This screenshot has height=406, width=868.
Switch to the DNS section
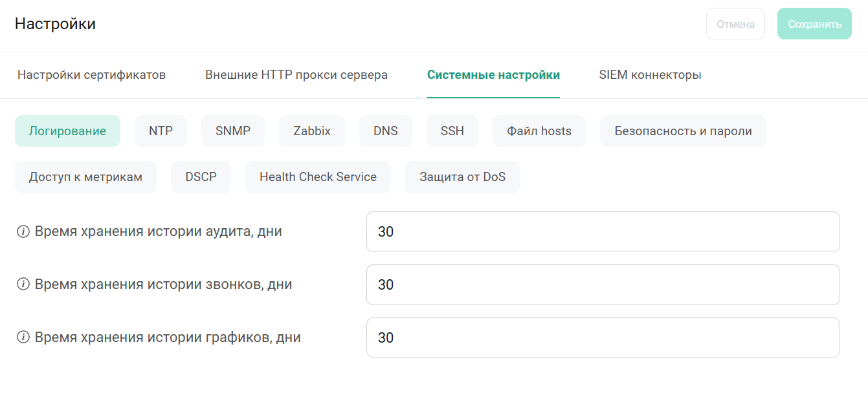pyautogui.click(x=386, y=131)
